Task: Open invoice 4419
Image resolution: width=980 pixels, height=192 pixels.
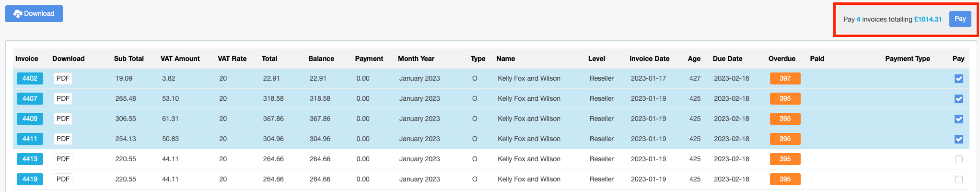Action: click(x=30, y=179)
